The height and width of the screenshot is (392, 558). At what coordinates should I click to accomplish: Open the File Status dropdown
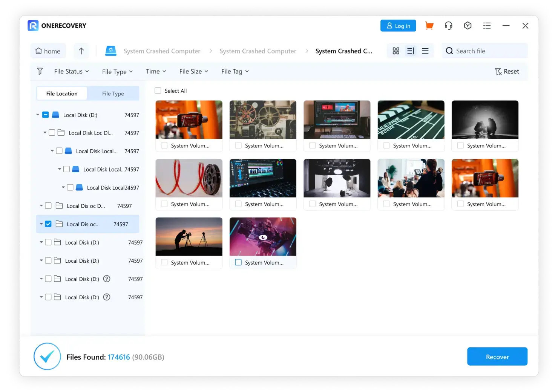point(71,71)
